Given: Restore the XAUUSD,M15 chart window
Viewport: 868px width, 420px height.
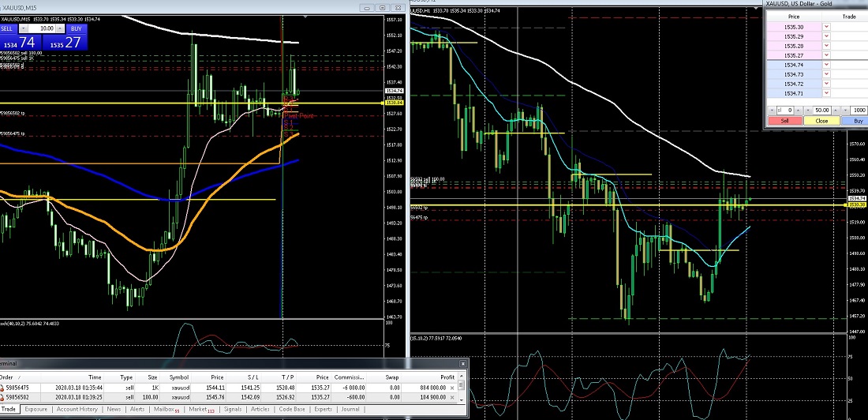Looking at the screenshot, I should pos(383,8).
